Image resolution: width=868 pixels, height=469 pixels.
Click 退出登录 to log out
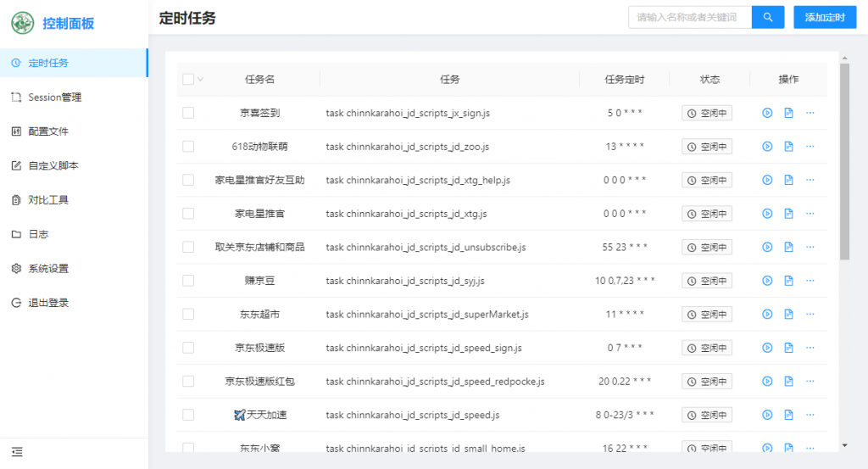[48, 303]
